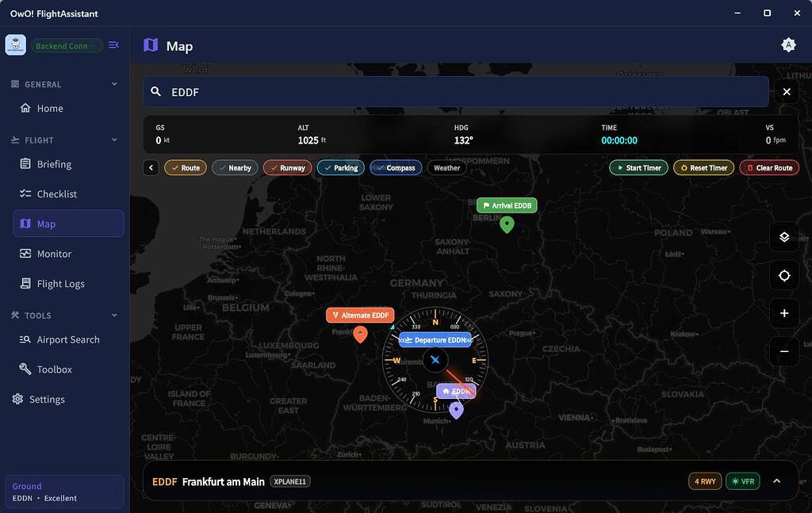Click the orange Alternate EDDF pin
The height and width of the screenshot is (513, 812).
point(361,335)
